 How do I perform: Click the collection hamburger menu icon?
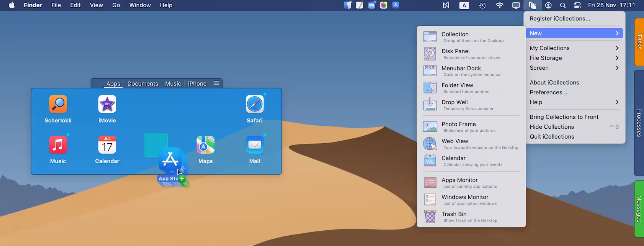(216, 83)
